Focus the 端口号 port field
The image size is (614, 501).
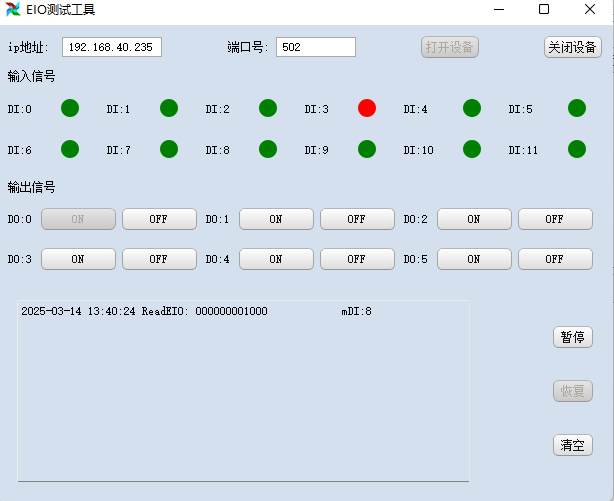click(316, 47)
